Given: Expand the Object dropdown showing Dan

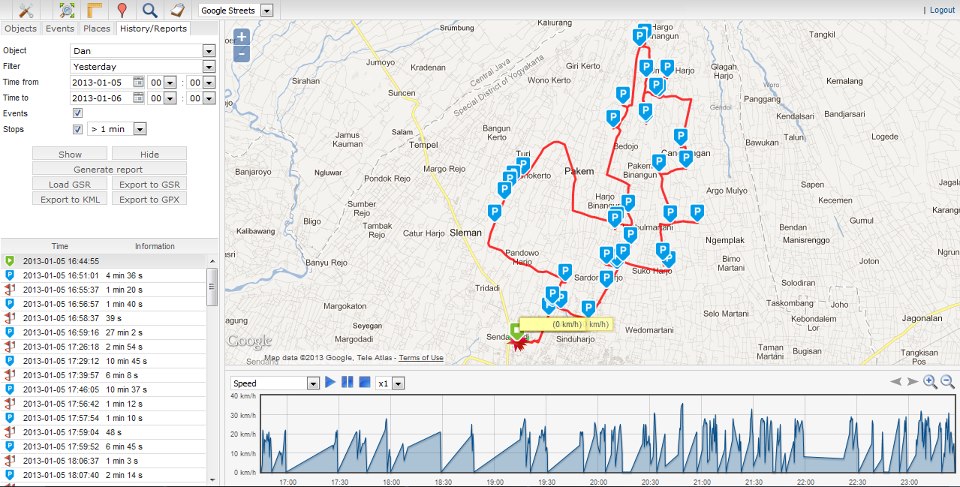Looking at the screenshot, I should 209,51.
